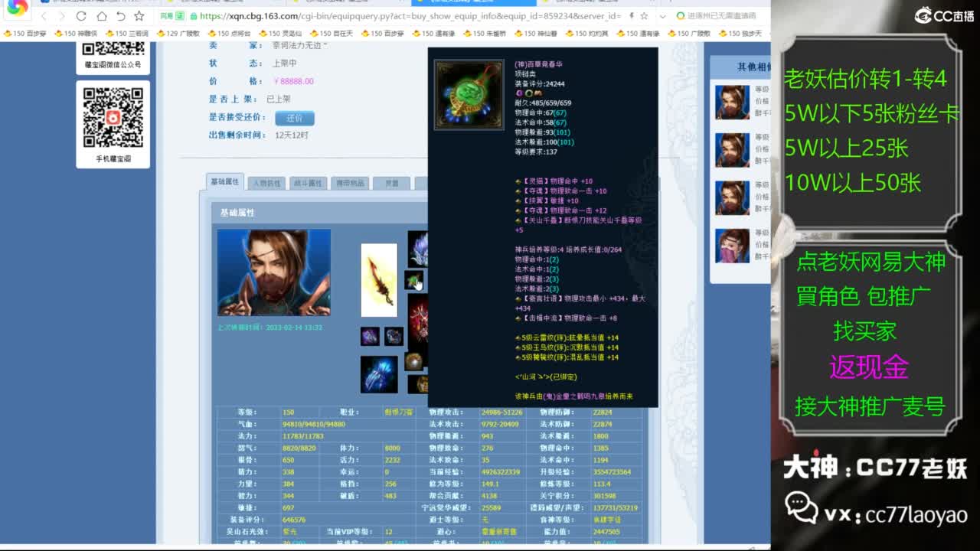Click the round golden orb equipment icon
Screen dimensions: 980x551
414,360
